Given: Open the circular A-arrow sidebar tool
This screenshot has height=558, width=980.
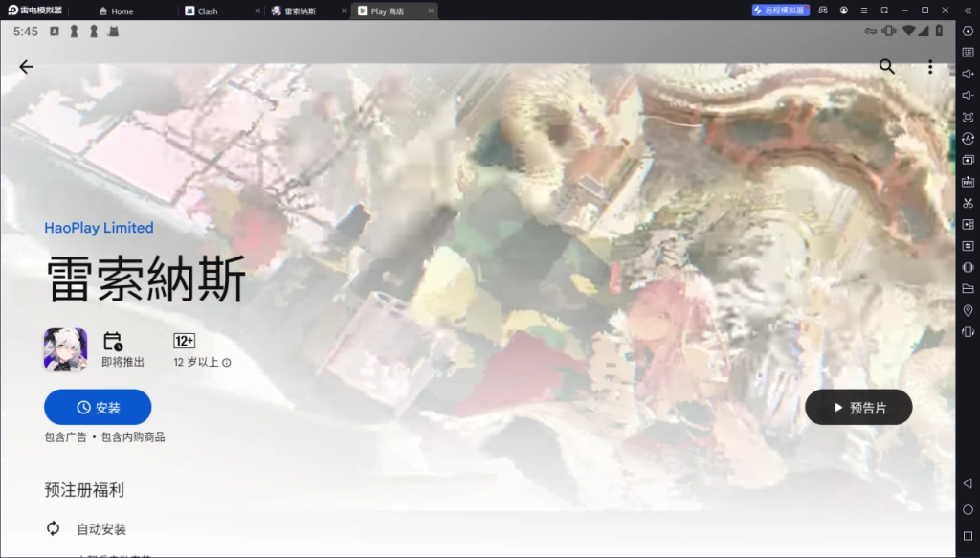Looking at the screenshot, I should 969,138.
